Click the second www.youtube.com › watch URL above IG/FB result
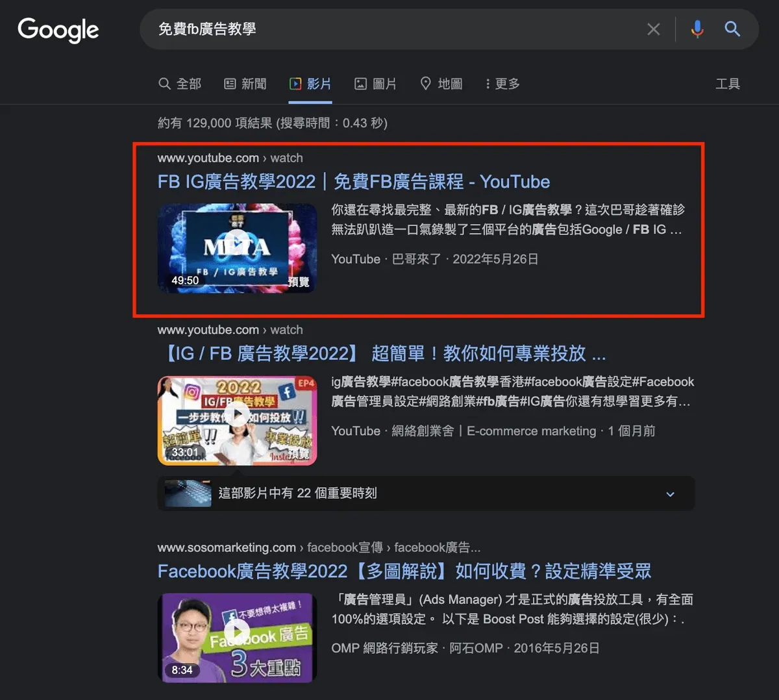The height and width of the screenshot is (700, 779). pos(230,330)
